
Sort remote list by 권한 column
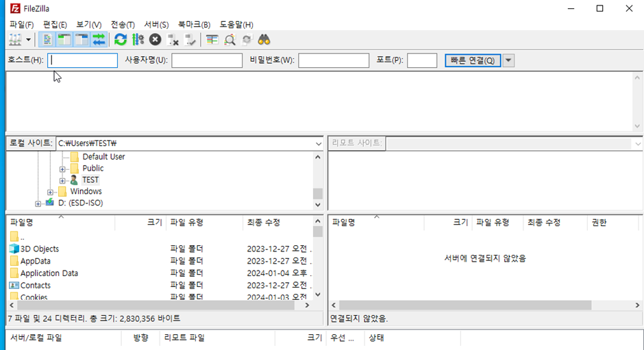click(x=612, y=222)
